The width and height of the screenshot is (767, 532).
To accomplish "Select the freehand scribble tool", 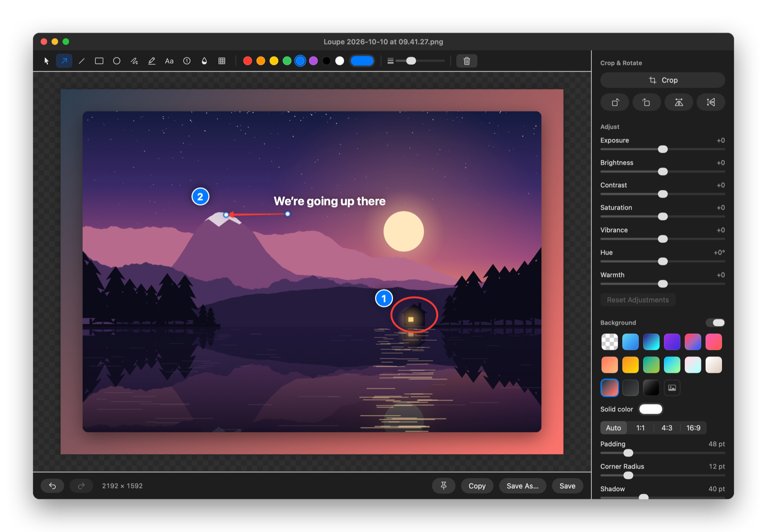I will click(x=134, y=61).
